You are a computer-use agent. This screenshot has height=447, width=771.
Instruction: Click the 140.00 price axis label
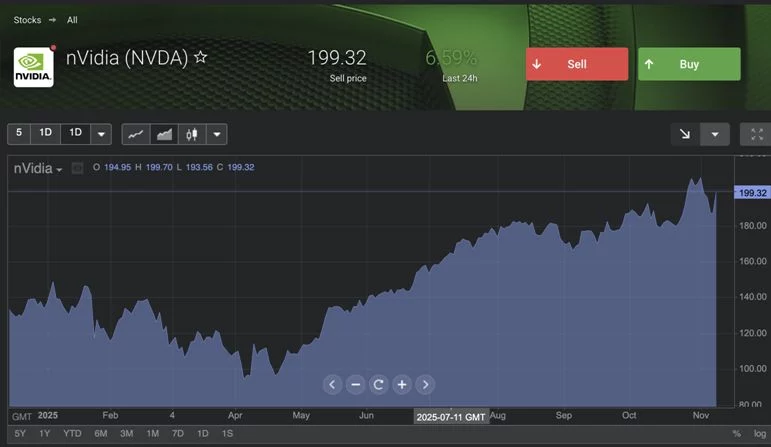point(753,297)
